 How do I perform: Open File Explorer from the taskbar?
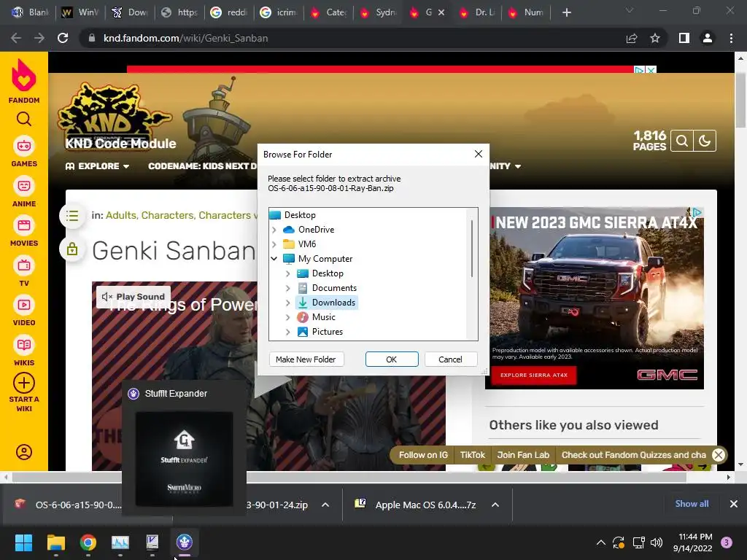(x=55, y=542)
